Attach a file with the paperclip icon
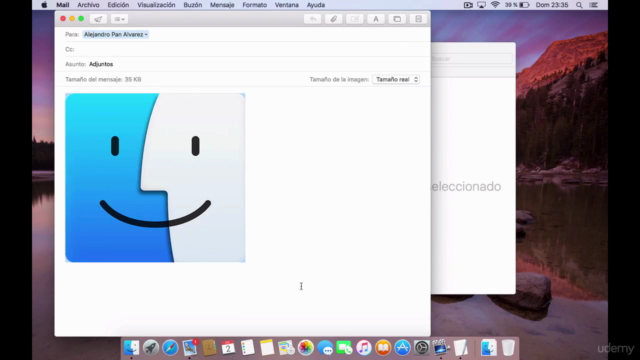This screenshot has height=360, width=640. point(333,19)
